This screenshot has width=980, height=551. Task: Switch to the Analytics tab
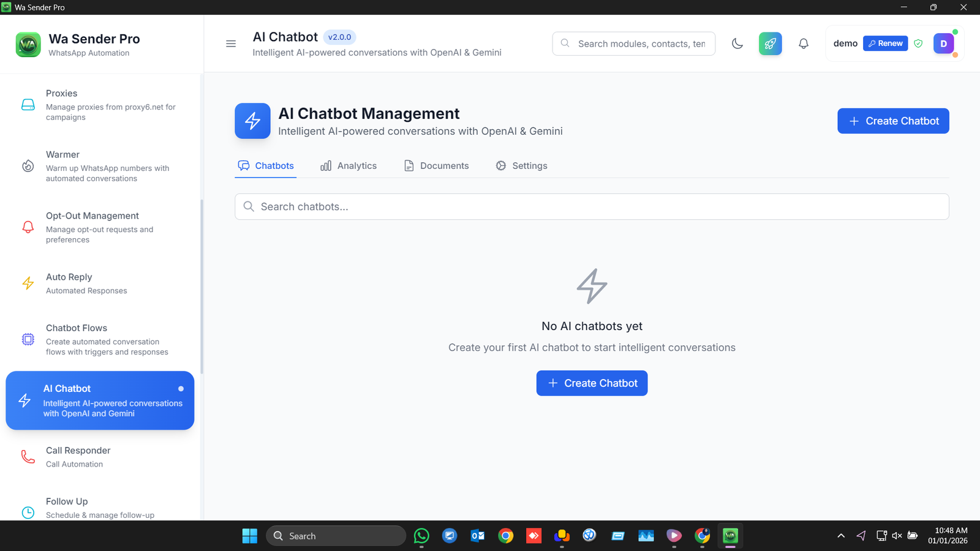(x=349, y=165)
